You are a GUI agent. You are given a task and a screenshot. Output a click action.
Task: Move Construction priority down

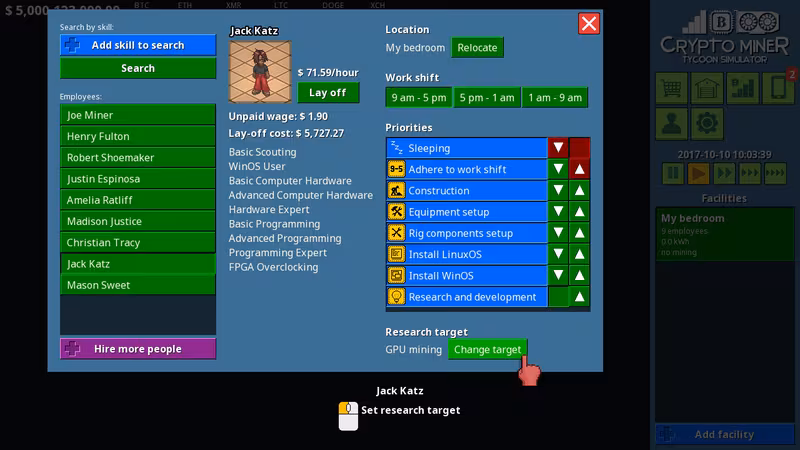(558, 190)
